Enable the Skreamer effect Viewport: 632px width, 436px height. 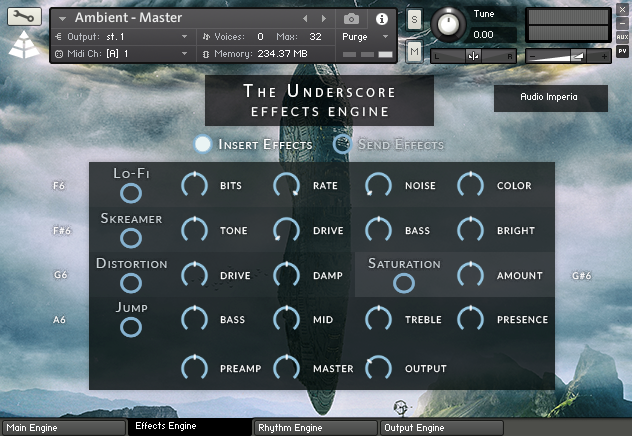tap(131, 238)
